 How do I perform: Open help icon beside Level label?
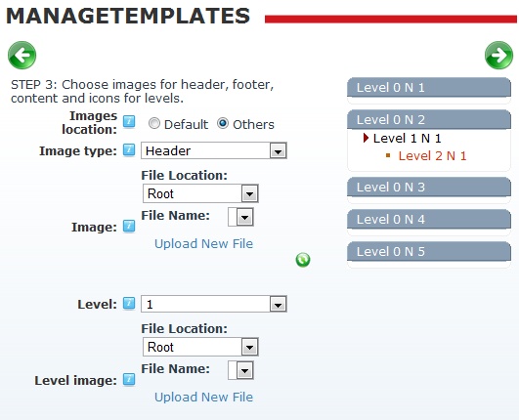coord(129,303)
